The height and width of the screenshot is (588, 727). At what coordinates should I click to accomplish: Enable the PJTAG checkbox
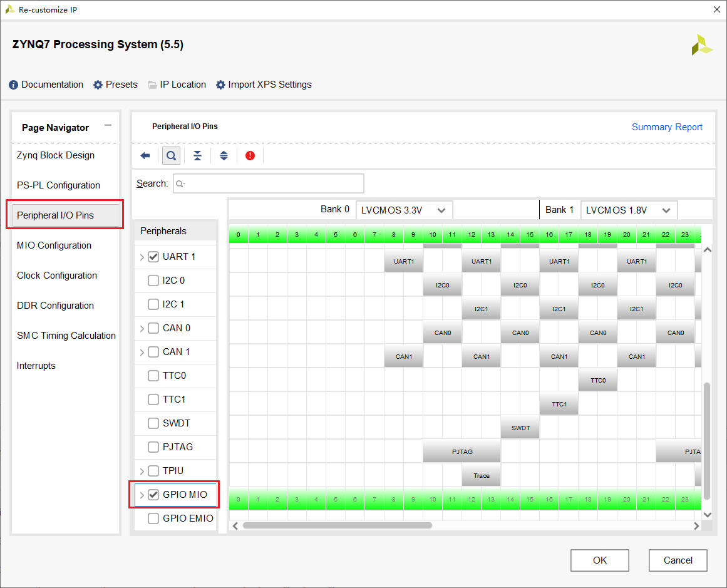click(x=153, y=447)
